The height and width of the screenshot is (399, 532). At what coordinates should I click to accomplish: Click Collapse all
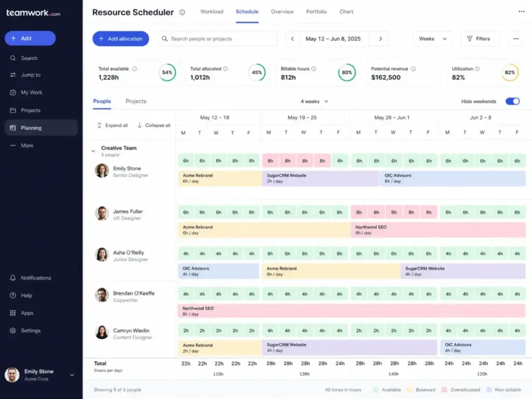(154, 125)
